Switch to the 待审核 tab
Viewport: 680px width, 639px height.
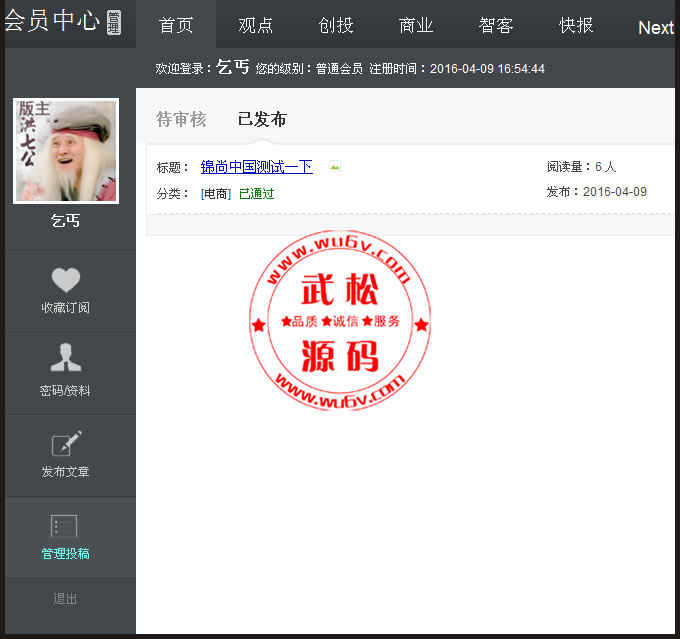(181, 119)
